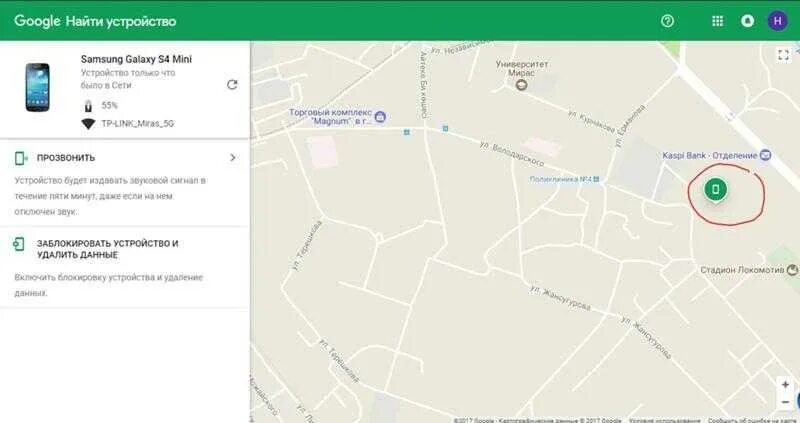Select the Университет Мирас map pin
Viewport: 800px width, 423px height.
(x=521, y=85)
